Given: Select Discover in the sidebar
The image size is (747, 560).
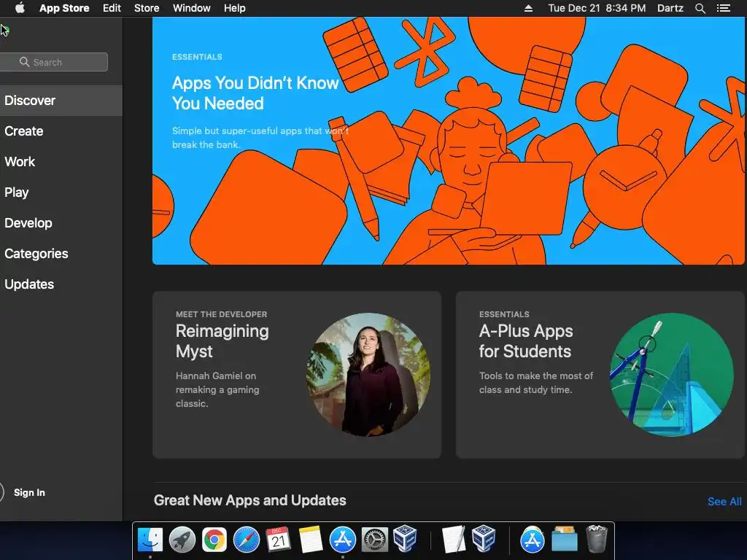Looking at the screenshot, I should [61, 101].
